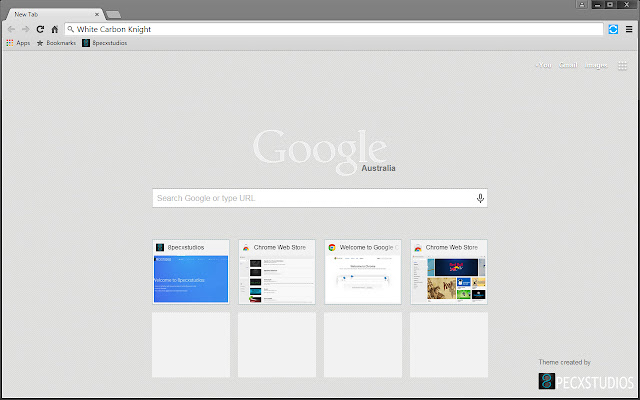
Task: Open the 8pecxstudios most-visited thumbnail
Action: click(191, 272)
